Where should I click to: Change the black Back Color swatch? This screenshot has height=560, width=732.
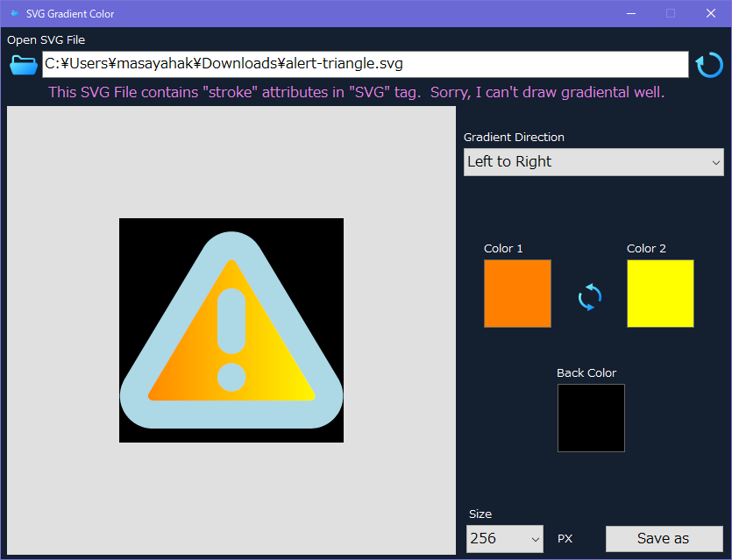coord(591,418)
